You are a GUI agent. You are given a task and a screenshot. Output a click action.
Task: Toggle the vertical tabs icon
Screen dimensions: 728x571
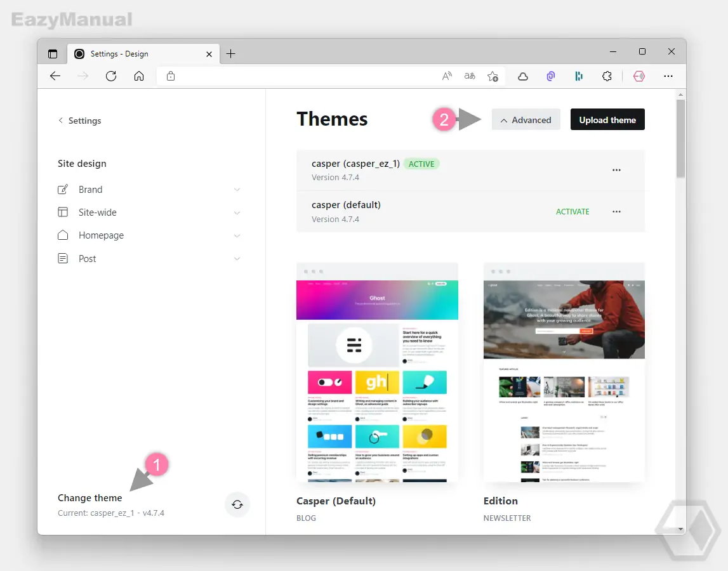[53, 54]
